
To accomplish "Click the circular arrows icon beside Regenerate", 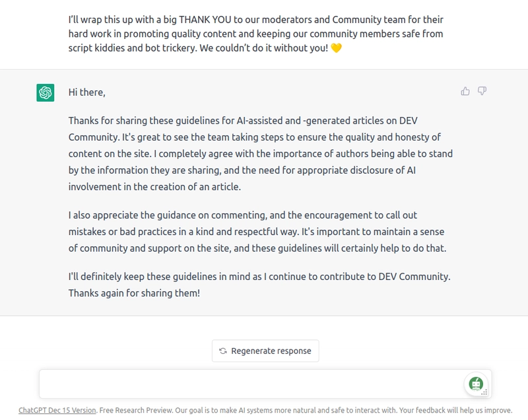I will point(223,351).
